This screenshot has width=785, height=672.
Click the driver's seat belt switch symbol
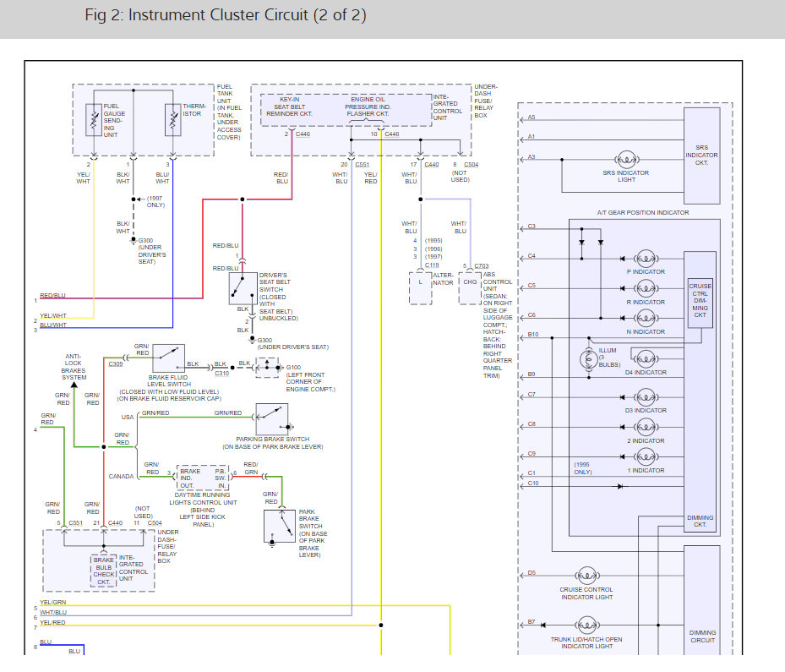click(243, 289)
